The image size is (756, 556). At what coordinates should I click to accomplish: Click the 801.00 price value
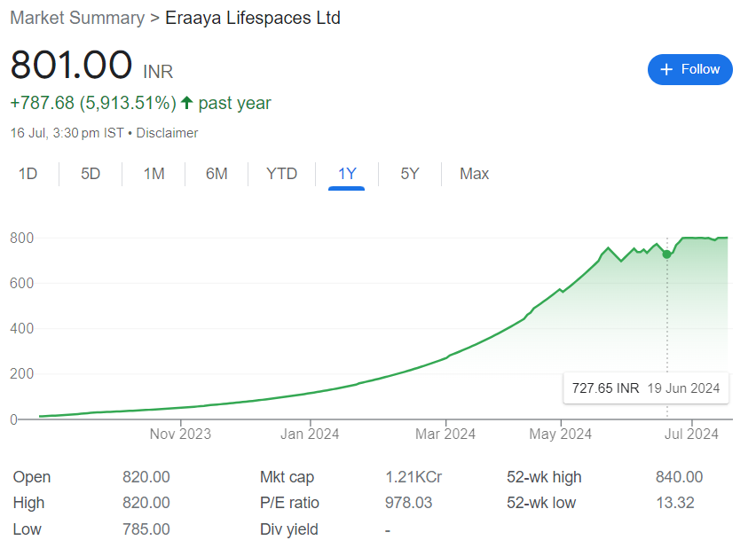71,65
